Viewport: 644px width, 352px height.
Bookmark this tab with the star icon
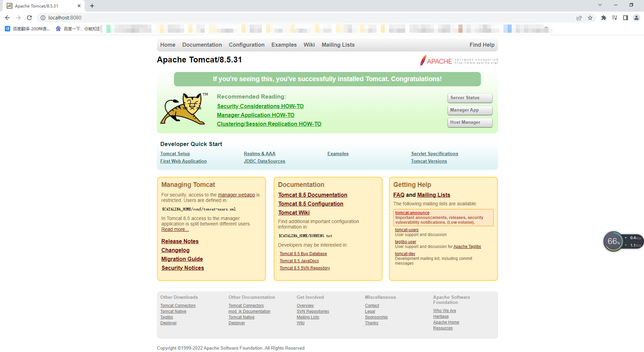(x=590, y=18)
